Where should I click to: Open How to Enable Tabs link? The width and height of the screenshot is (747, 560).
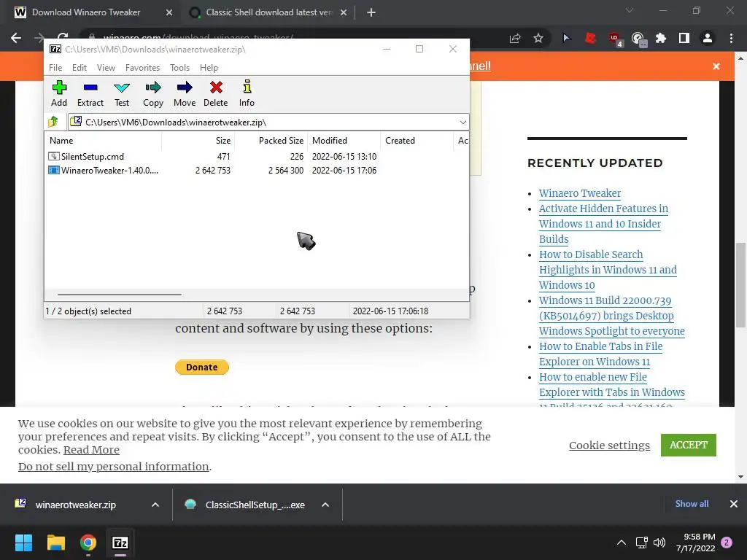tap(601, 354)
